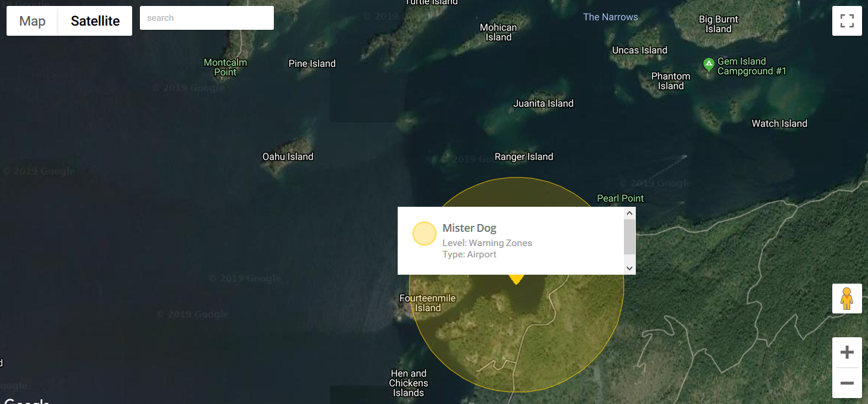
Task: Click the Phantom Island label
Action: tap(670, 81)
